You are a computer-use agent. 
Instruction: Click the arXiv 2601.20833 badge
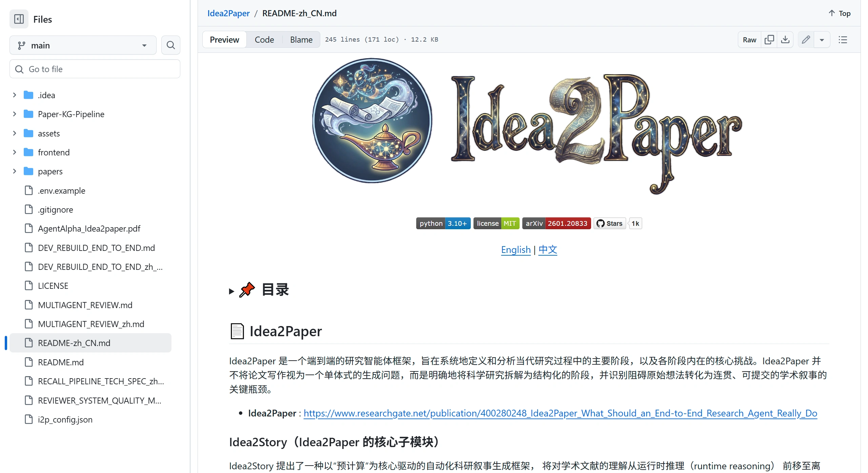click(x=556, y=223)
